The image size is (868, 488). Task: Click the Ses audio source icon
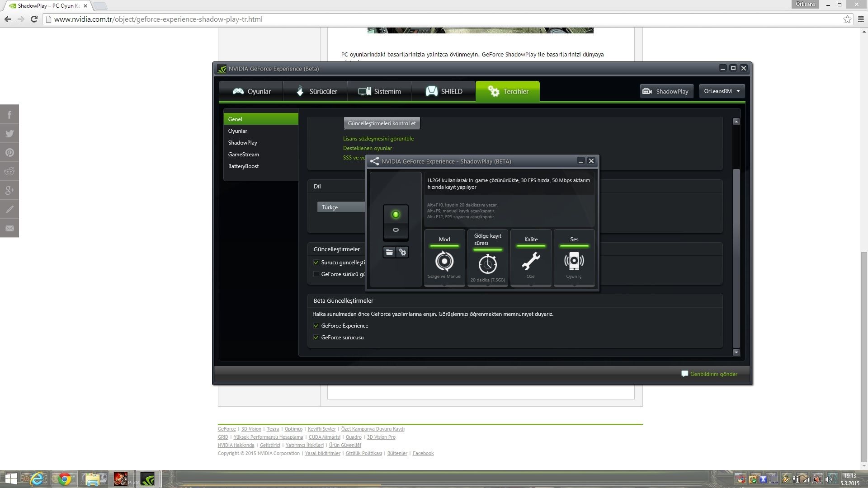574,261
